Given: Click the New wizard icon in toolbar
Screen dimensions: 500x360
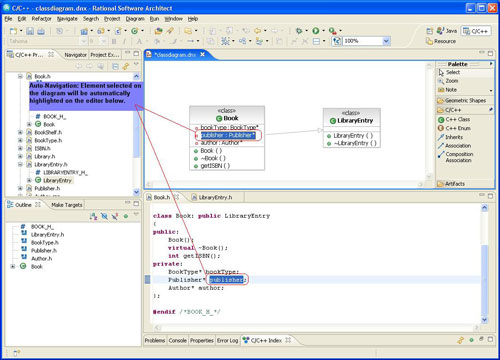Looking at the screenshot, I should pos(13,31).
